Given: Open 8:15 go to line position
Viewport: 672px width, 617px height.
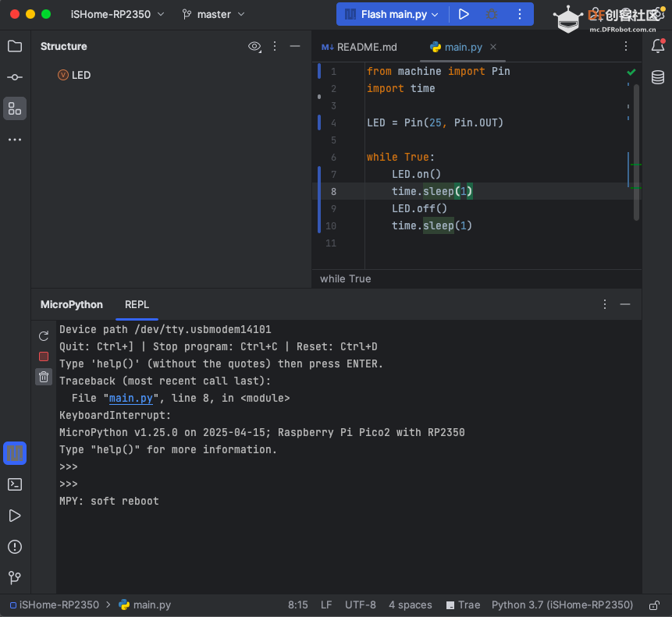Looking at the screenshot, I should pos(298,605).
